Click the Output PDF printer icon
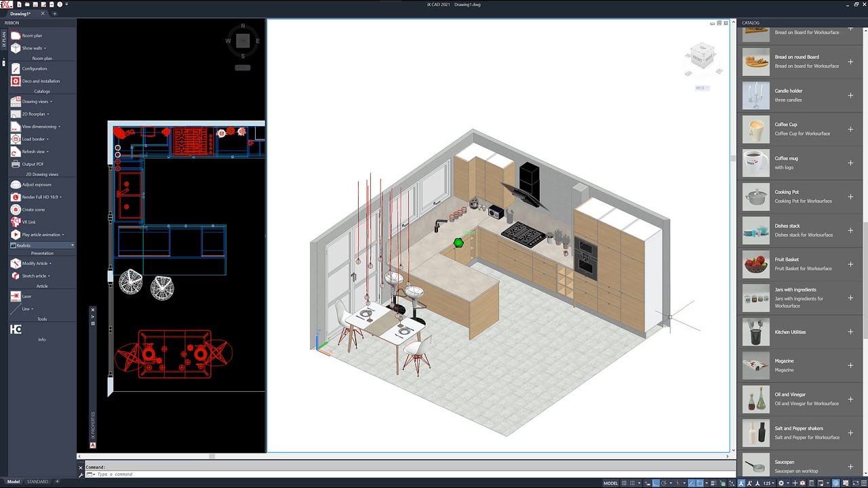The image size is (868, 488). [x=16, y=164]
